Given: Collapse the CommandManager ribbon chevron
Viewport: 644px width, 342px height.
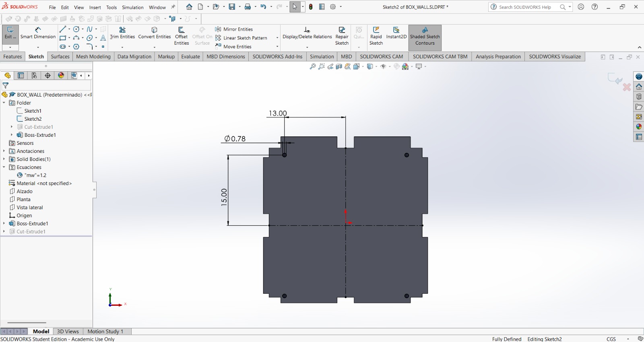Looking at the screenshot, I should click(640, 47).
